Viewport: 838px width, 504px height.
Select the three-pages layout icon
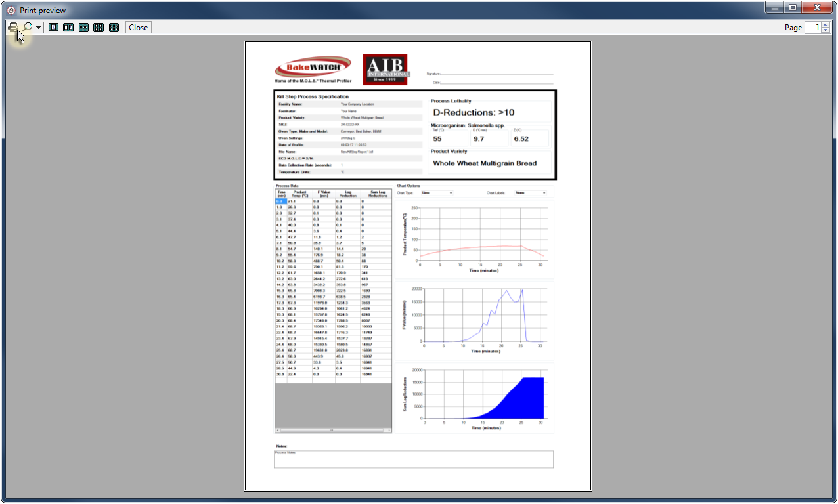(x=83, y=28)
